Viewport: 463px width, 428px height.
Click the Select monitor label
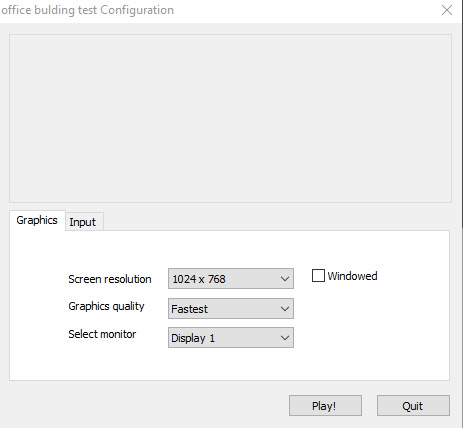tap(102, 334)
